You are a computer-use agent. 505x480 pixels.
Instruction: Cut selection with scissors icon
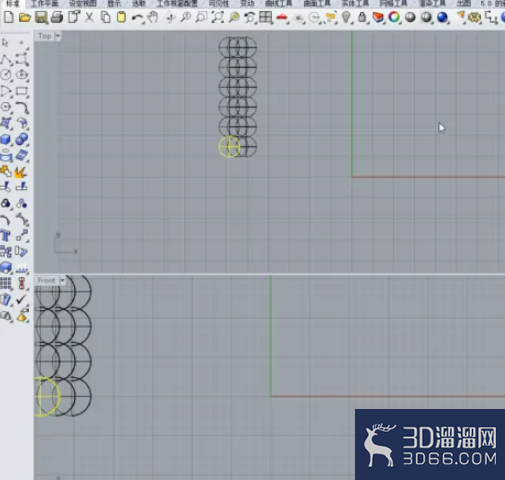pos(89,17)
